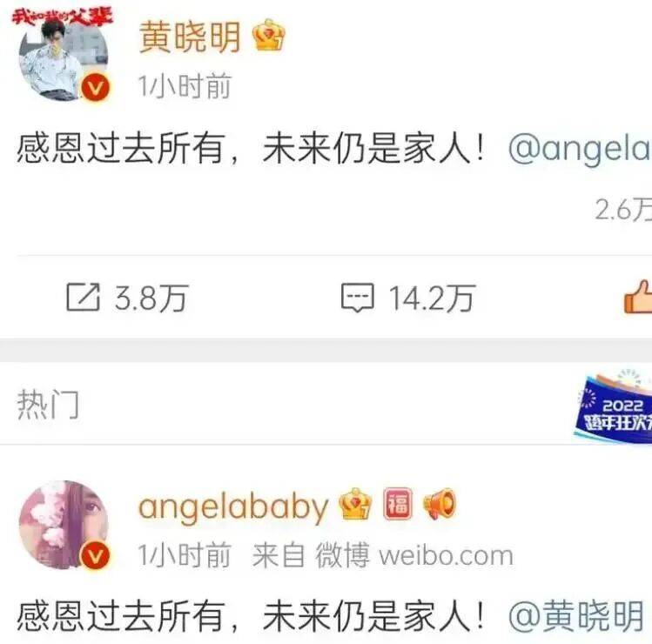Viewport: 652px width, 644px height.
Task: Tap the angelababy username
Action: (x=233, y=506)
